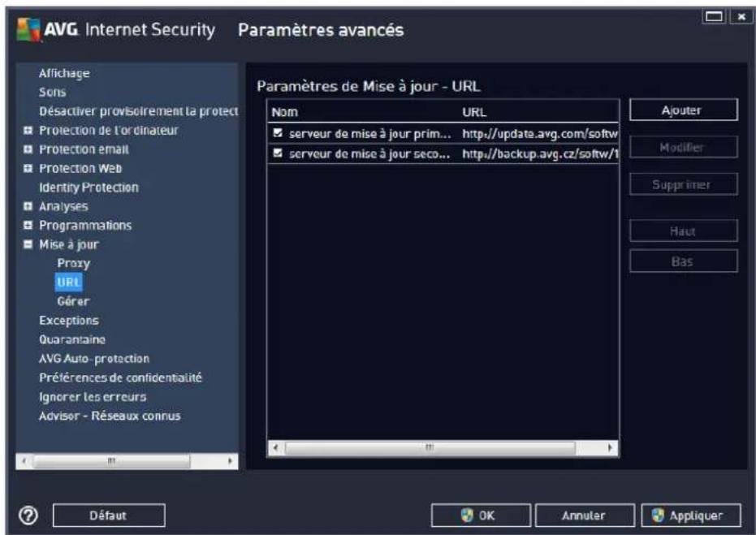This screenshot has height=535, width=756.
Task: Select the primary update server row name
Action: [369, 133]
